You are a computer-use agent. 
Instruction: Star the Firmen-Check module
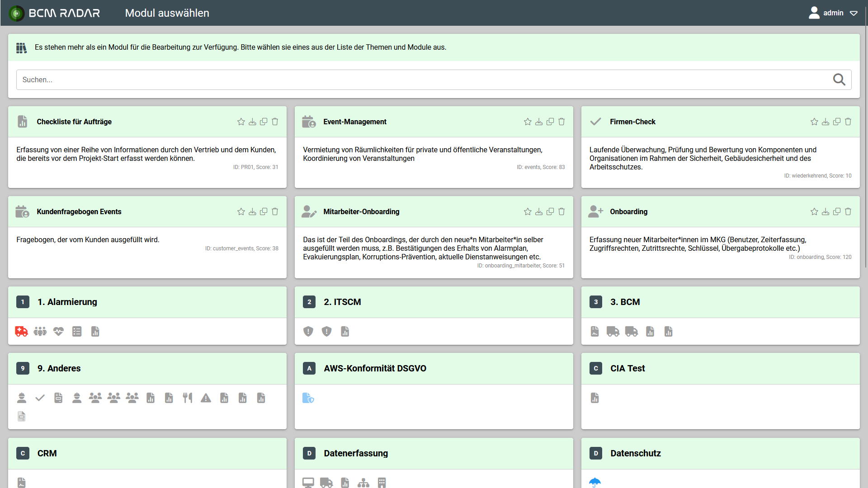tap(814, 122)
